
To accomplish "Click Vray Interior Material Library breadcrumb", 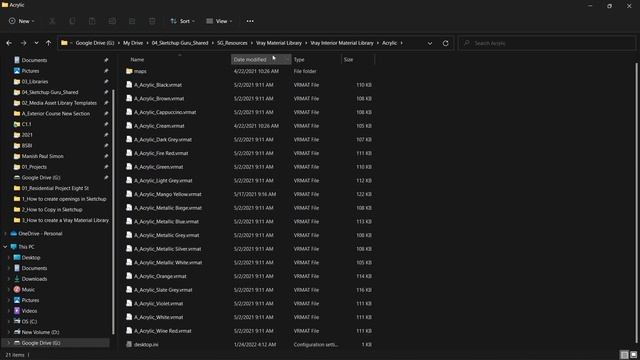I will tap(342, 43).
